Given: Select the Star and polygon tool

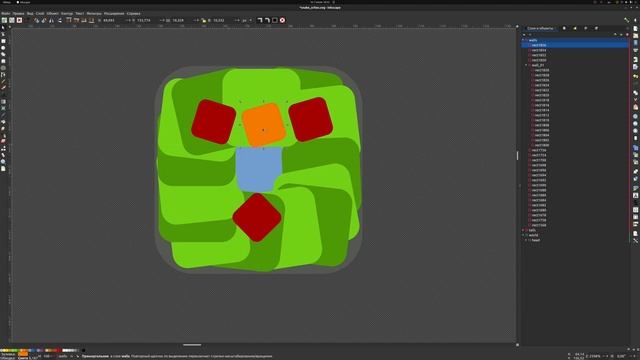Looking at the screenshot, I should pyautogui.click(x=3, y=54).
